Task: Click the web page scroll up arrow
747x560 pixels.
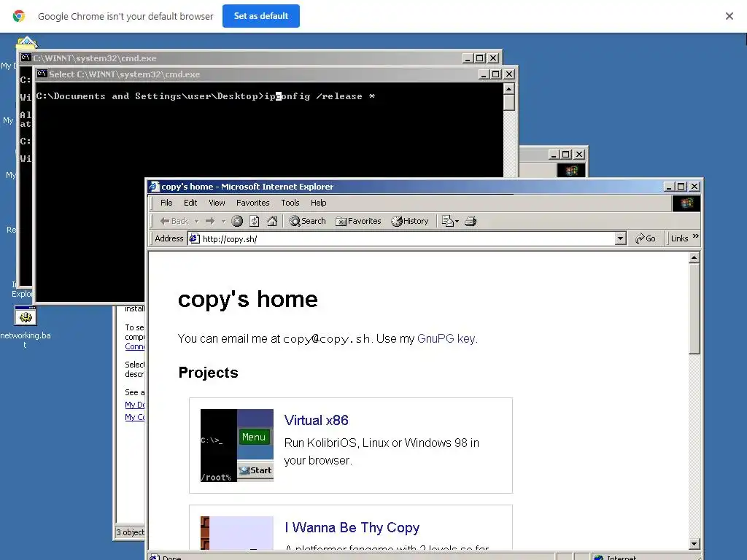Action: pos(694,257)
